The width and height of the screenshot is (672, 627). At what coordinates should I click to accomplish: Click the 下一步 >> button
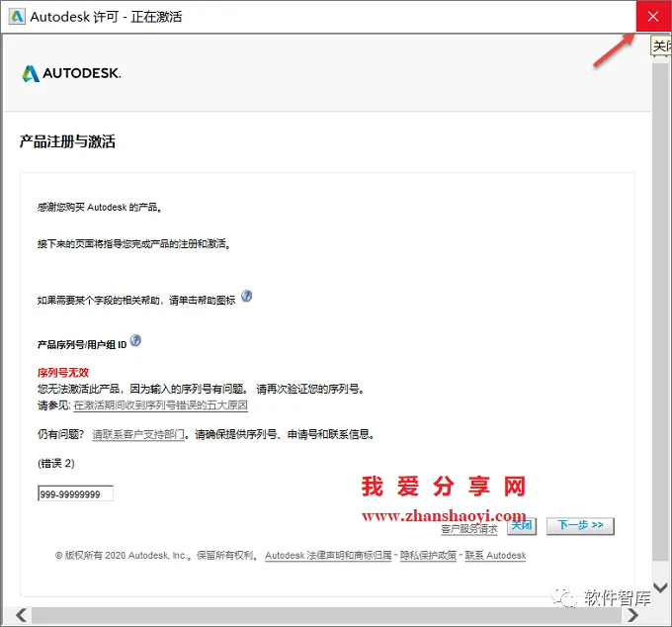coord(580,526)
